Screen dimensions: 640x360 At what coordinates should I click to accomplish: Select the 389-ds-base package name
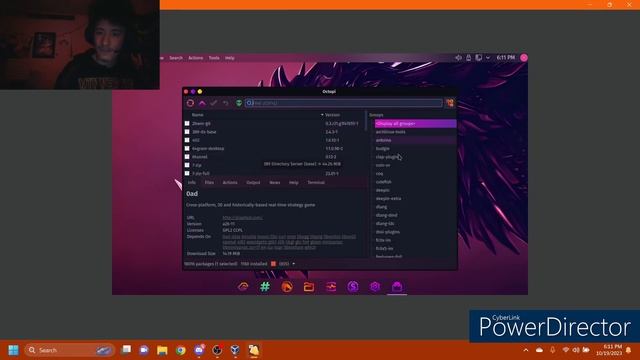(x=204, y=132)
